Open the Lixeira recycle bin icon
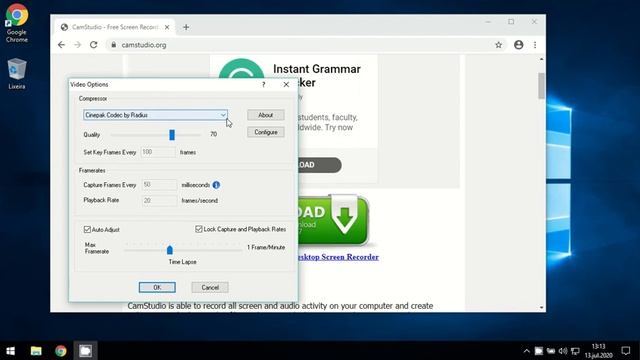The width and height of the screenshot is (640, 360). click(17, 73)
